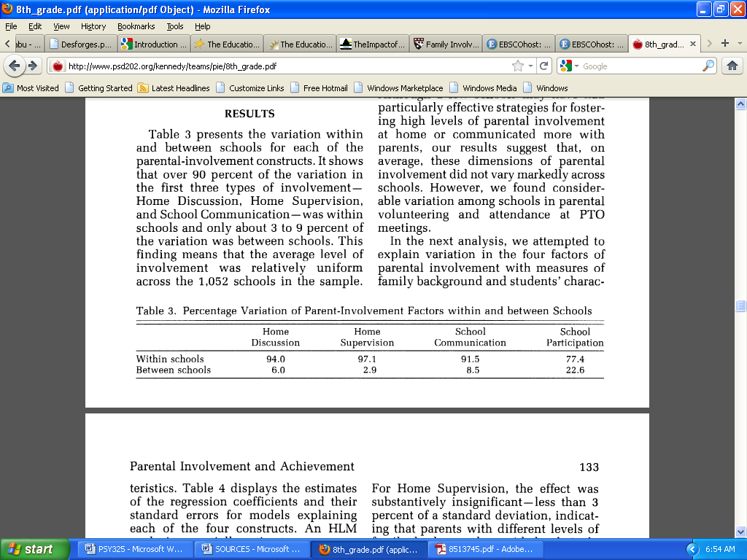This screenshot has width=747, height=560.
Task: Click the Most Visited bookmarks button
Action: [x=31, y=88]
